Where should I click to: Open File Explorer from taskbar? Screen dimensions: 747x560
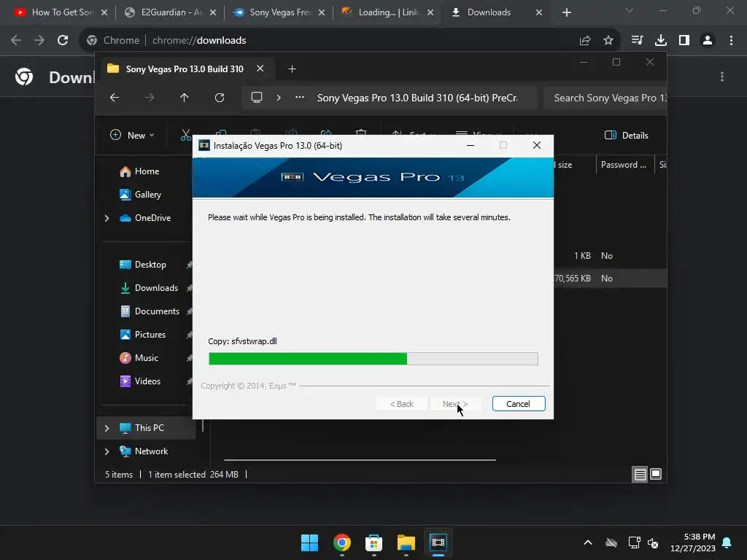pos(406,542)
